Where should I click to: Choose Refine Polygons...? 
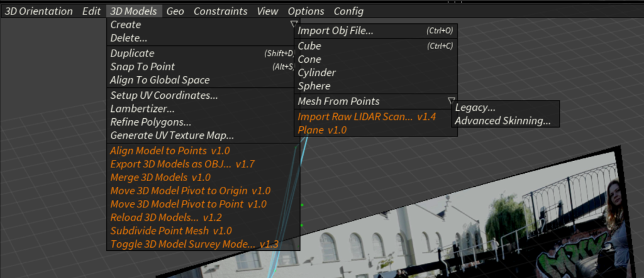(203, 122)
